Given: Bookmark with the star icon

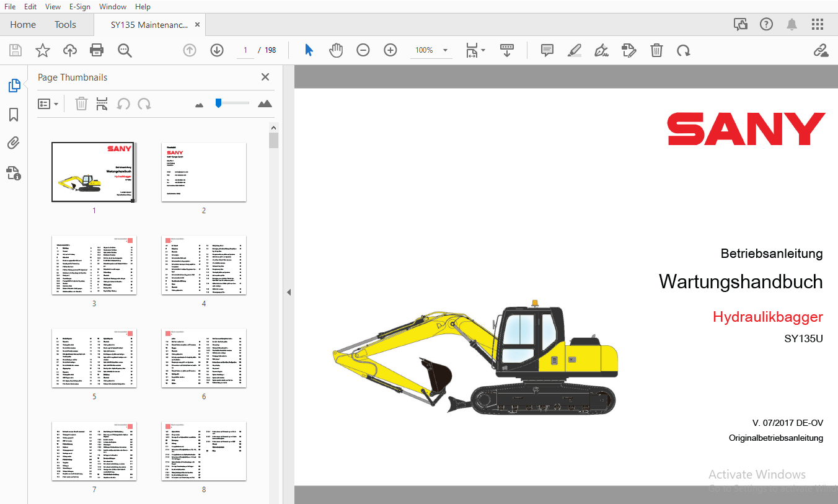Looking at the screenshot, I should (43, 50).
